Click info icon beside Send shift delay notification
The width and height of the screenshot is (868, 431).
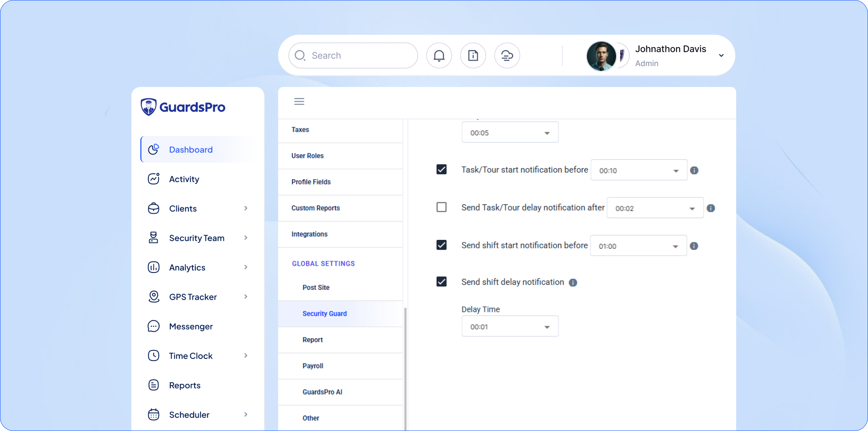coord(573,283)
